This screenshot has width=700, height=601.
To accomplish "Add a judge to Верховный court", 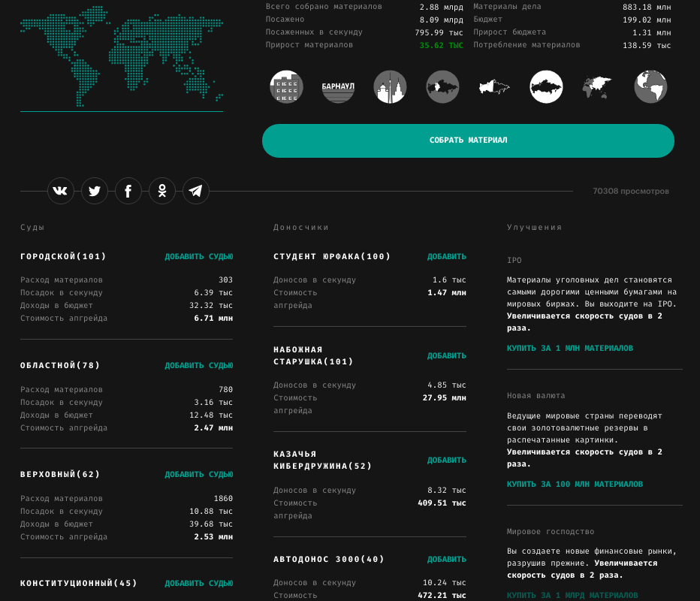I will (x=199, y=475).
